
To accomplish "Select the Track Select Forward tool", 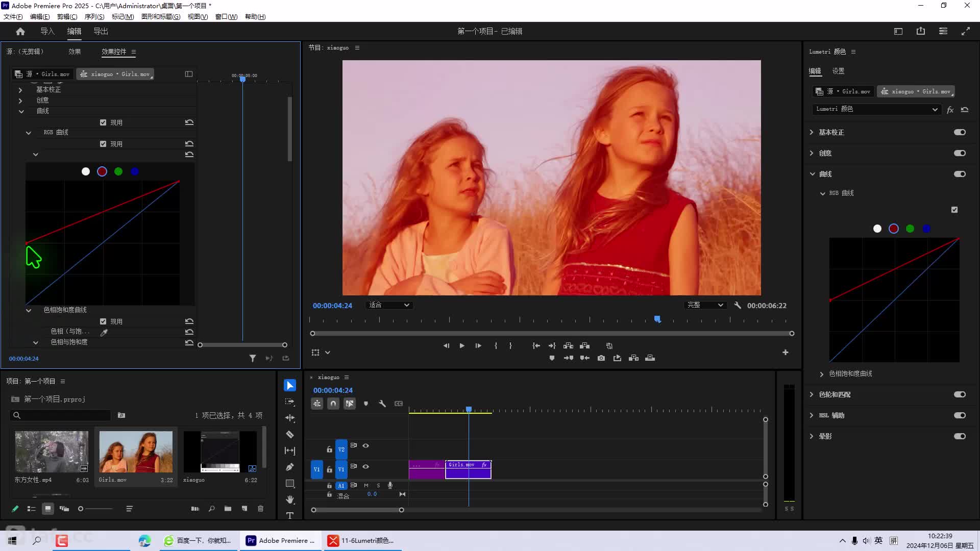I will (x=290, y=402).
